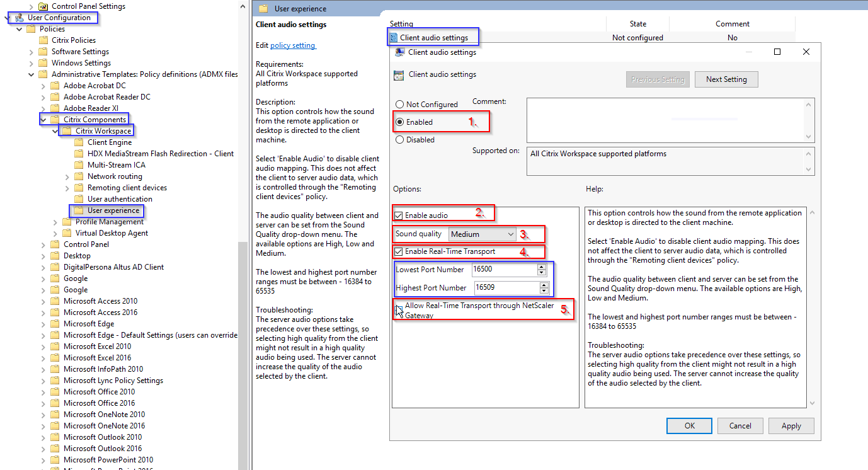The width and height of the screenshot is (868, 470).
Task: Sort list by the State column header
Action: [x=637, y=24]
